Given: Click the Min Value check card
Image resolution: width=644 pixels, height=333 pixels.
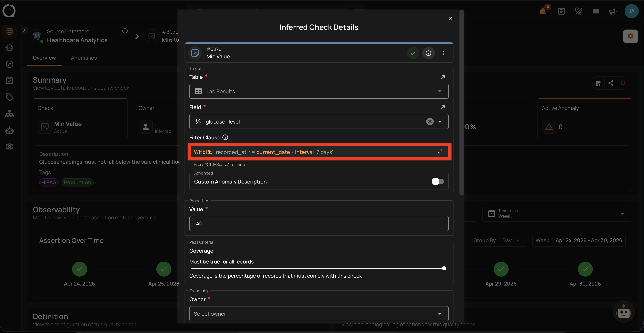Looking at the screenshot, I should point(80,119).
